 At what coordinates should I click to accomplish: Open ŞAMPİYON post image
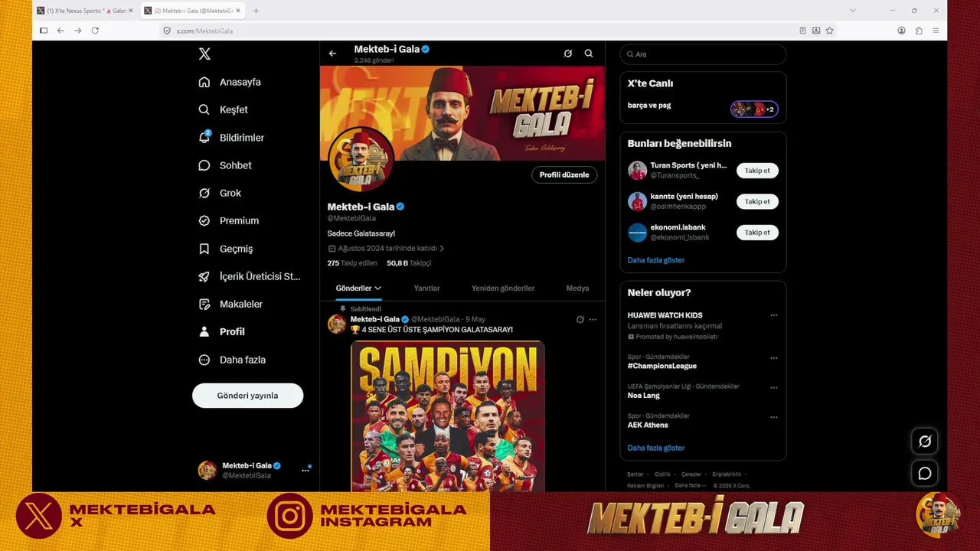point(448,416)
